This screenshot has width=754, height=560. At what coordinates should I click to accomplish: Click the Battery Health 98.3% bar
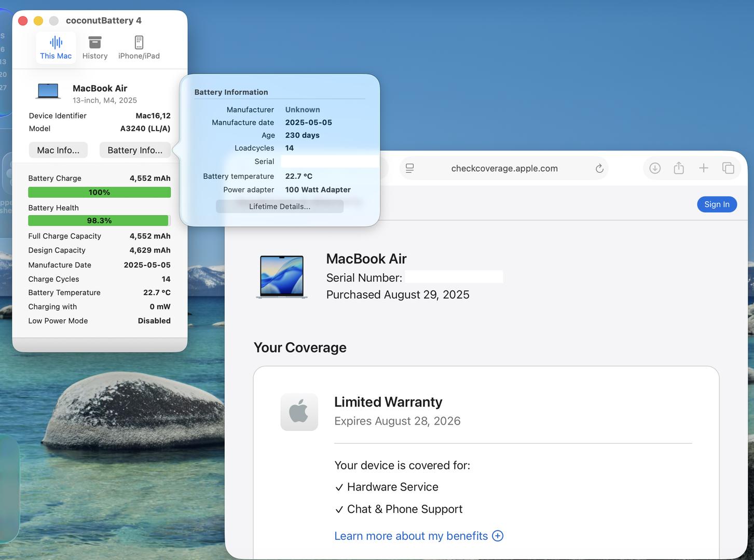(x=99, y=220)
